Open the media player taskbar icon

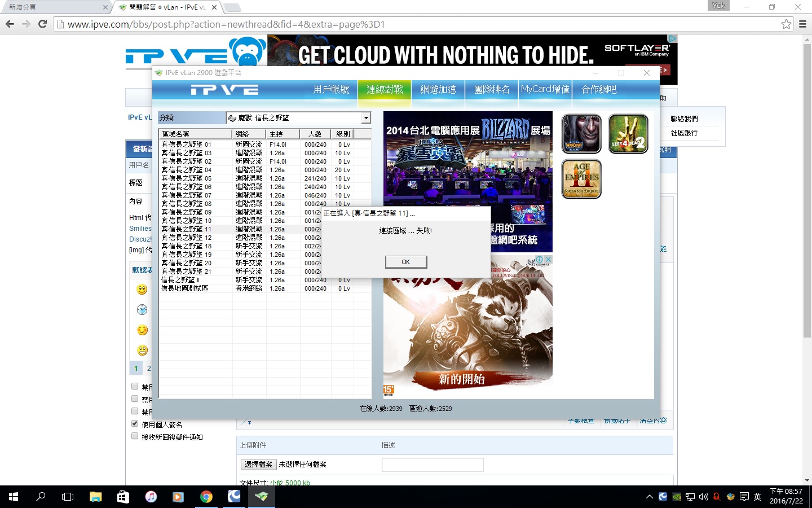(178, 497)
